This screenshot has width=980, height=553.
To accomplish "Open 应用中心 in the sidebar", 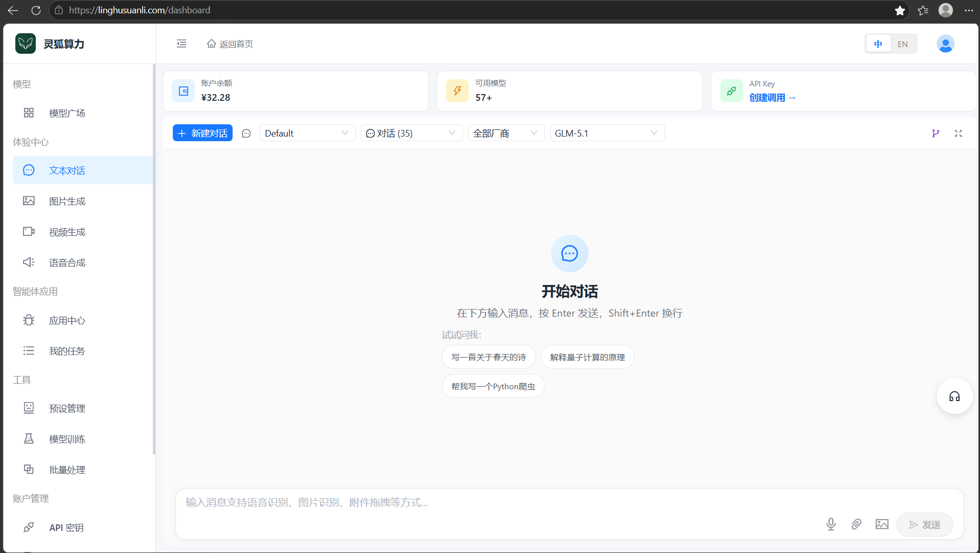I will coord(82,321).
